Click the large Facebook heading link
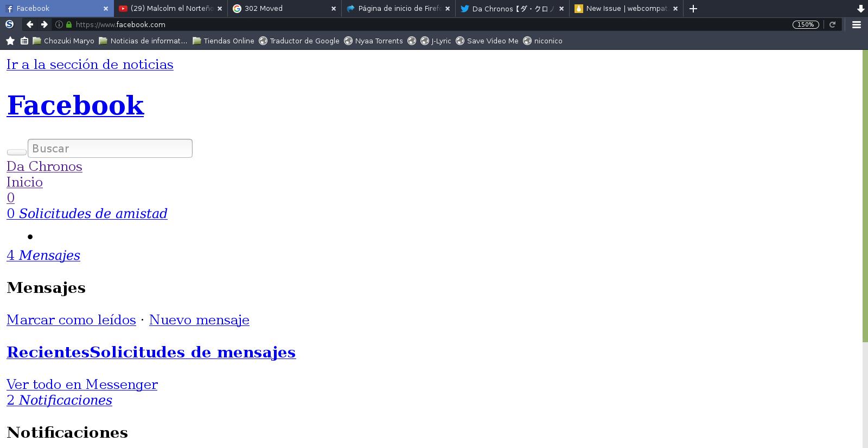The height and width of the screenshot is (448, 868). pyautogui.click(x=75, y=105)
